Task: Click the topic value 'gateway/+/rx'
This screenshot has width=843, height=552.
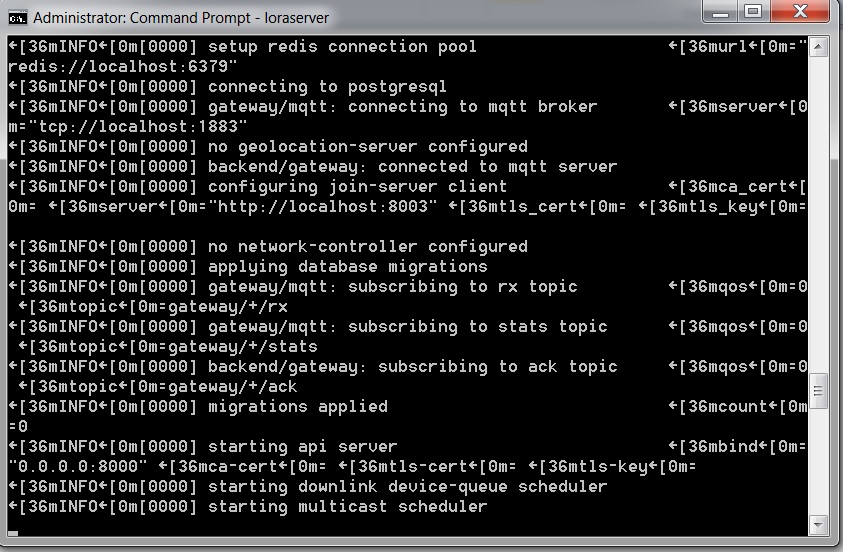Action: [227, 307]
